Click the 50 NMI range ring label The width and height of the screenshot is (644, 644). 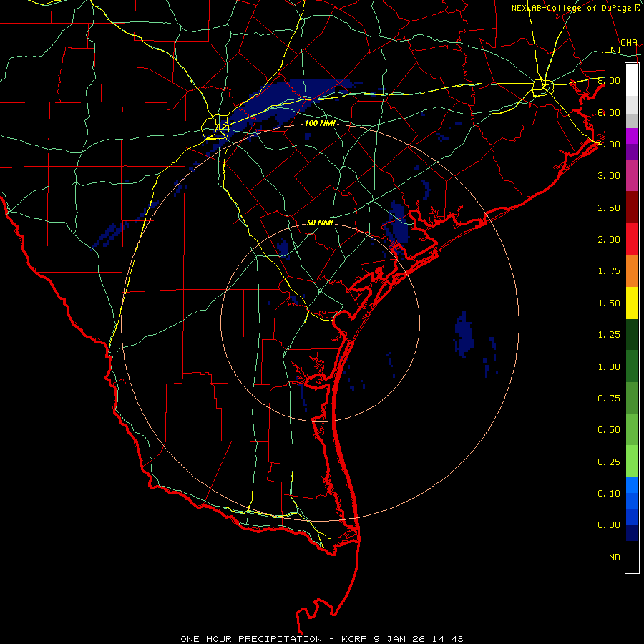coord(320,223)
